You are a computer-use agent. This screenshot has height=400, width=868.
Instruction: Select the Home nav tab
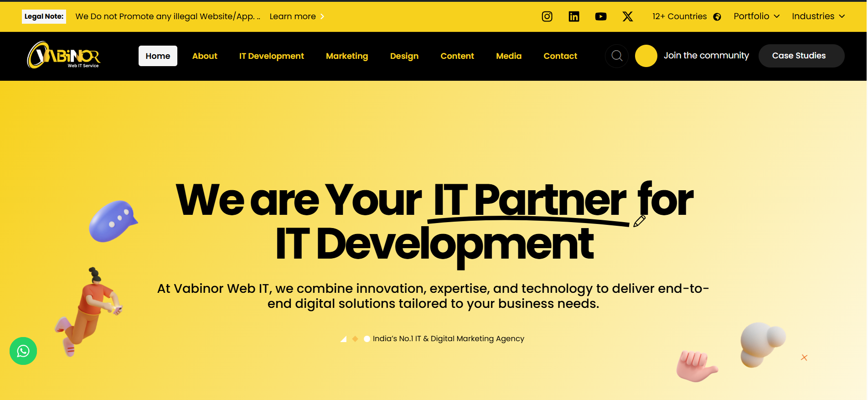pyautogui.click(x=158, y=56)
